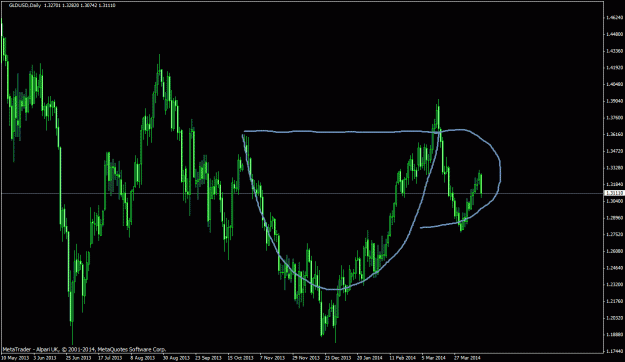Click the 1.20320 price scale label

pyautogui.click(x=614, y=318)
